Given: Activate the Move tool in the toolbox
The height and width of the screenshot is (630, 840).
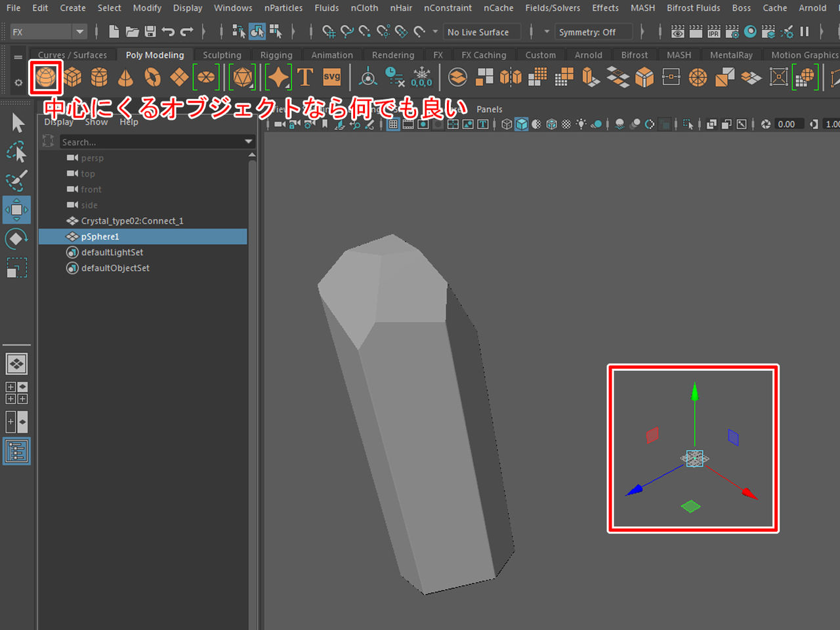Looking at the screenshot, I should tap(16, 210).
